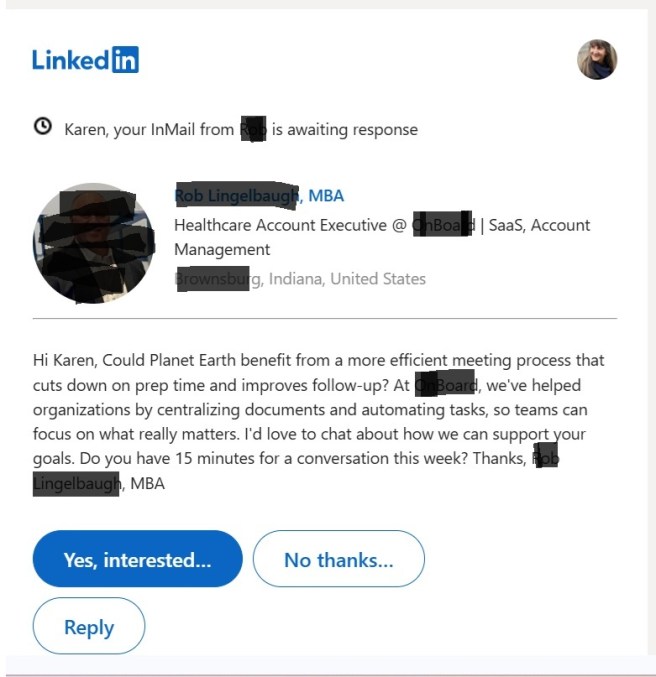Open the sender's circular profile photo
This screenshot has height=677, width=656.
point(94,244)
